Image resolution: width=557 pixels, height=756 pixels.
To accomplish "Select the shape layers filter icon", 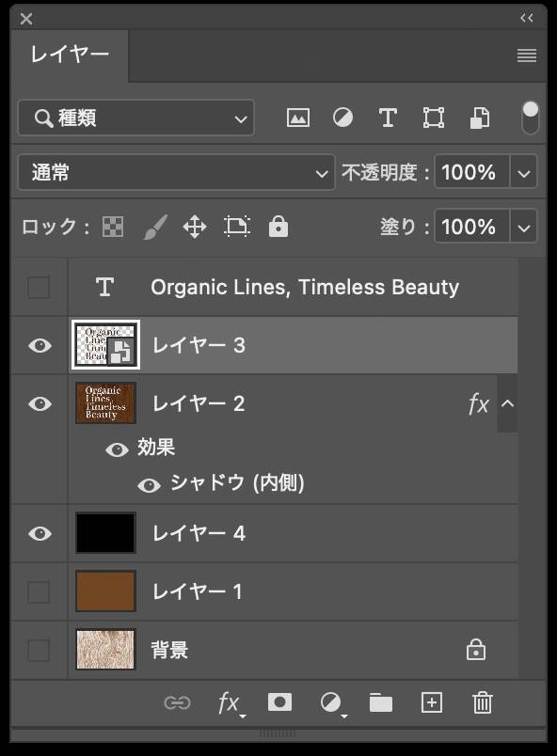I will point(433,117).
